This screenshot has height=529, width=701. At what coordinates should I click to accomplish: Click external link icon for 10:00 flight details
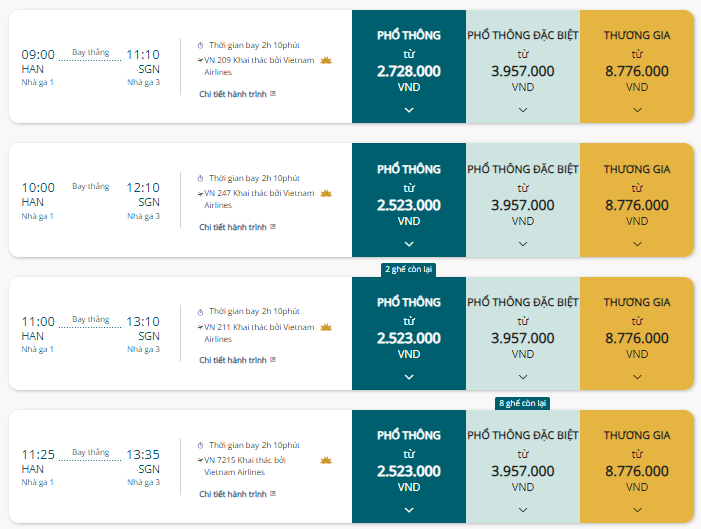(273, 227)
